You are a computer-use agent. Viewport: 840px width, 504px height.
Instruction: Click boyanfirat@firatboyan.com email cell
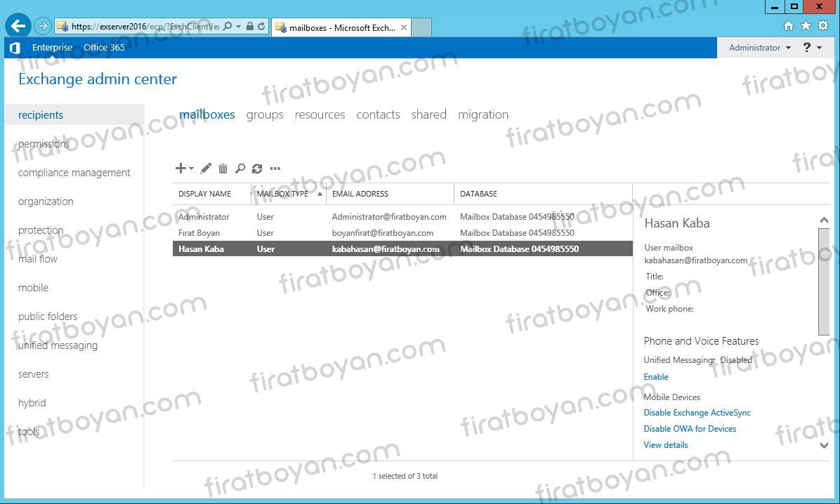(383, 233)
